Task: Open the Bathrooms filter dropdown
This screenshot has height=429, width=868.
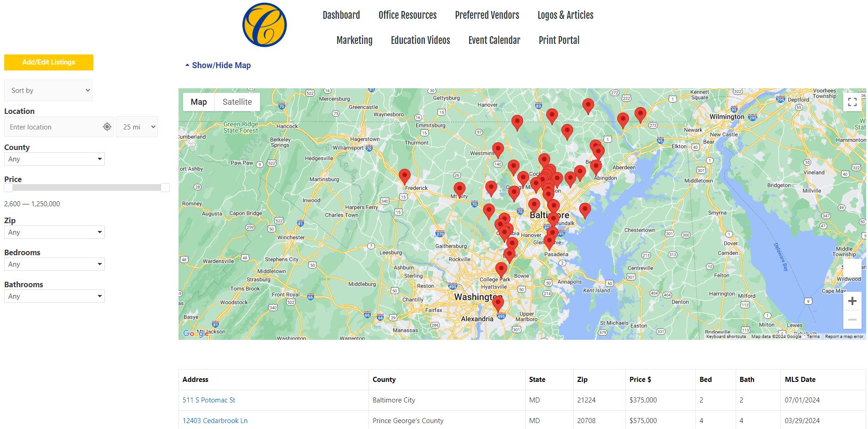Action: pyautogui.click(x=54, y=296)
